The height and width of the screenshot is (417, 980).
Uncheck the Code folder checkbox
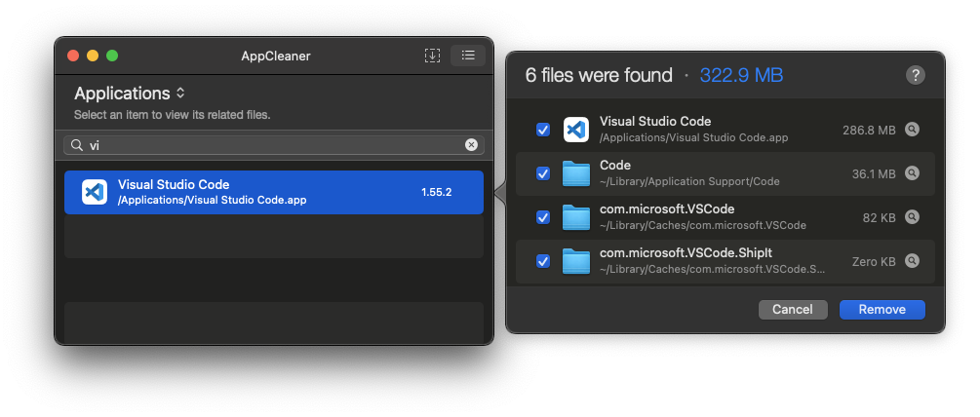click(543, 173)
